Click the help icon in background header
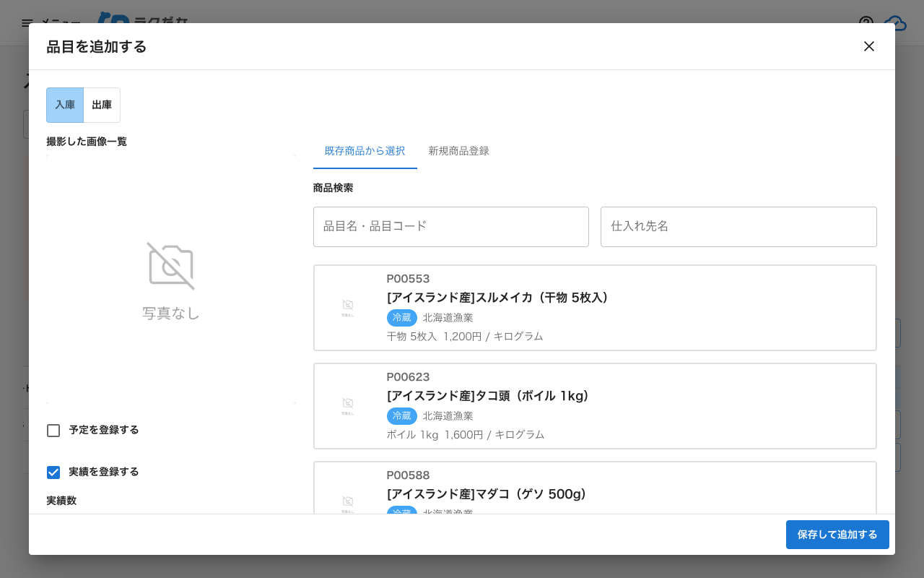 click(x=866, y=23)
